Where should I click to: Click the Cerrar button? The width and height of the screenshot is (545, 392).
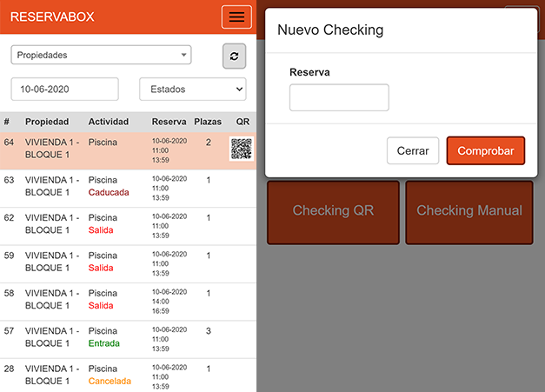pos(413,150)
